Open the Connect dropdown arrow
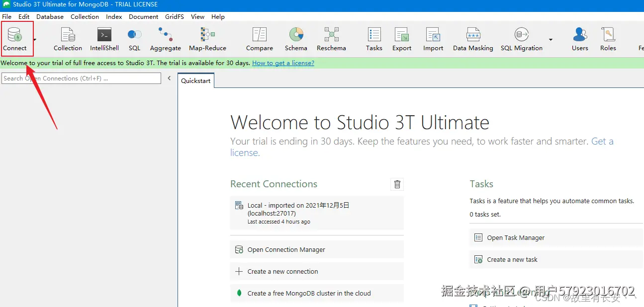This screenshot has width=644, height=307. pos(35,39)
